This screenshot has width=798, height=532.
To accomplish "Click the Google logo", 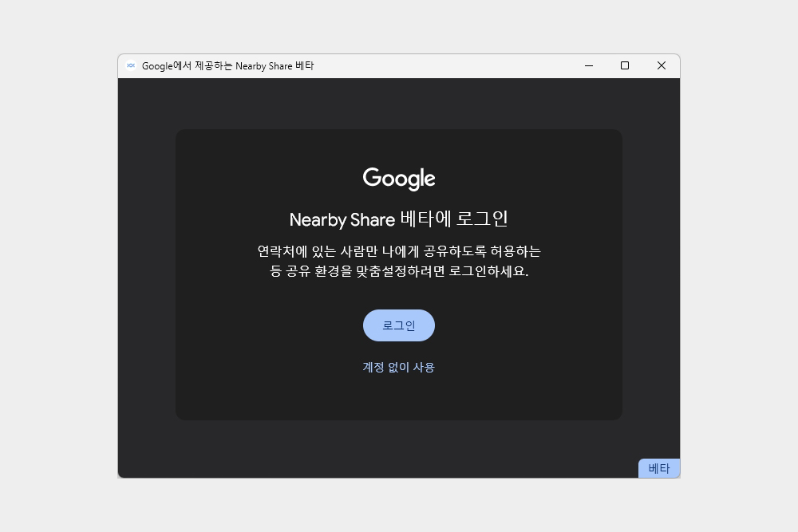I will [x=399, y=179].
